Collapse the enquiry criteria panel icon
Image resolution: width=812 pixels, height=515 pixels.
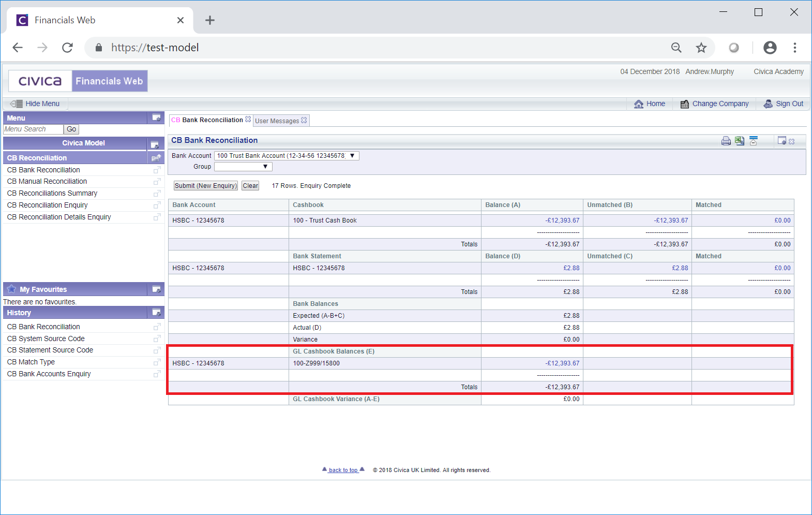(x=754, y=141)
